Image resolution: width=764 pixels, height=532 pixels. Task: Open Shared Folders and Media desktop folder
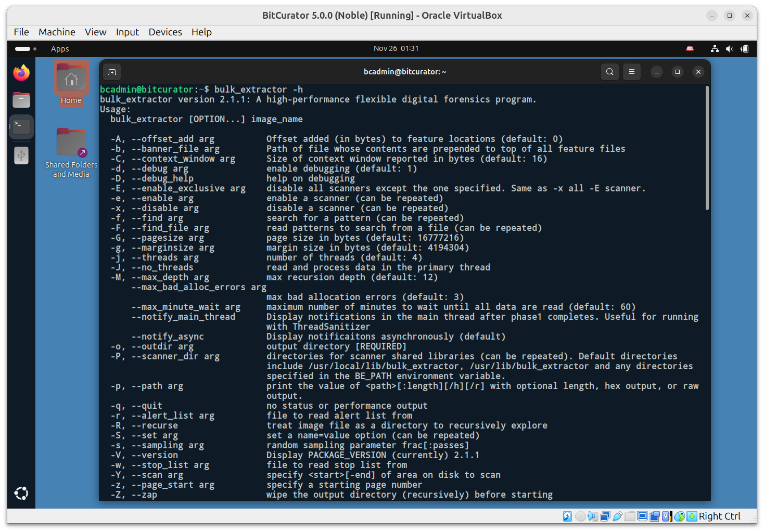[x=71, y=153]
